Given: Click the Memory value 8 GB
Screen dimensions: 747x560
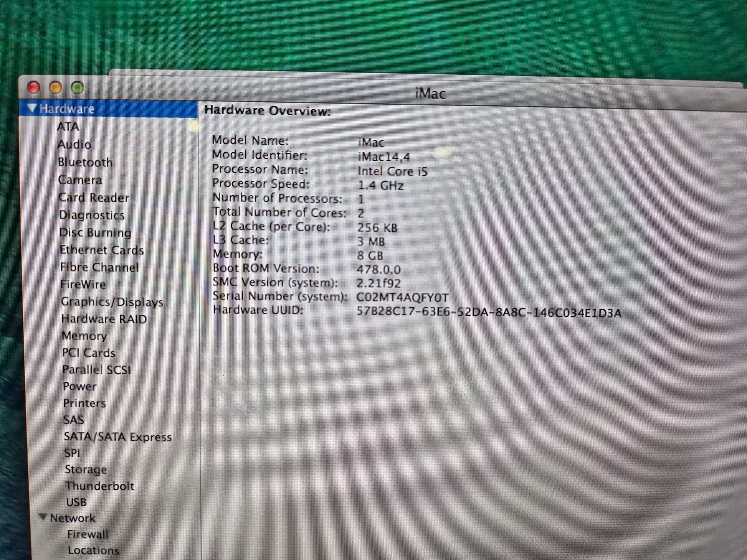Looking at the screenshot, I should click(370, 255).
